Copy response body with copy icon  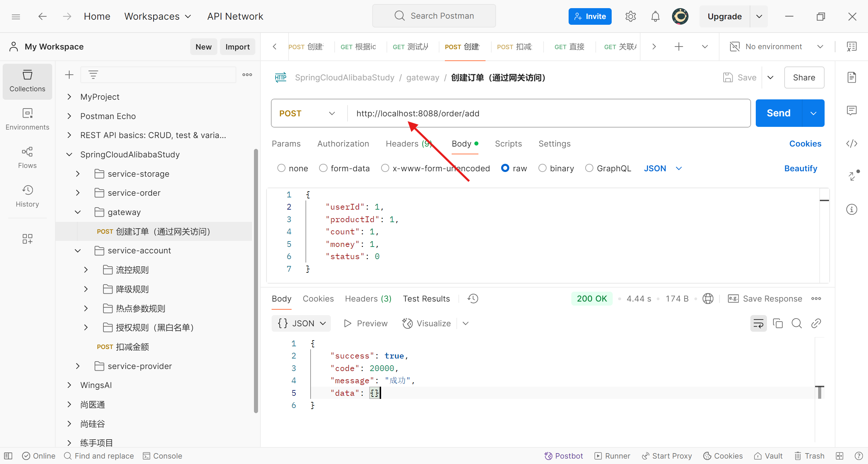click(x=777, y=323)
